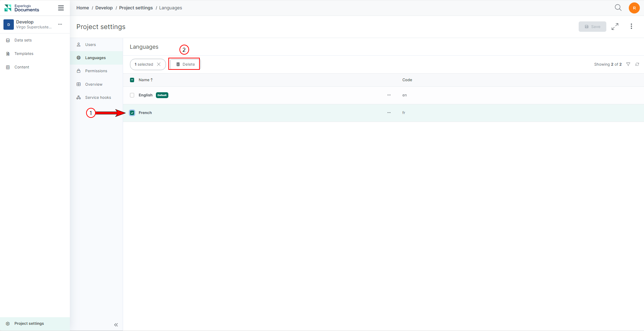This screenshot has height=331, width=644.
Task: Click the Delete button
Action: [185, 64]
